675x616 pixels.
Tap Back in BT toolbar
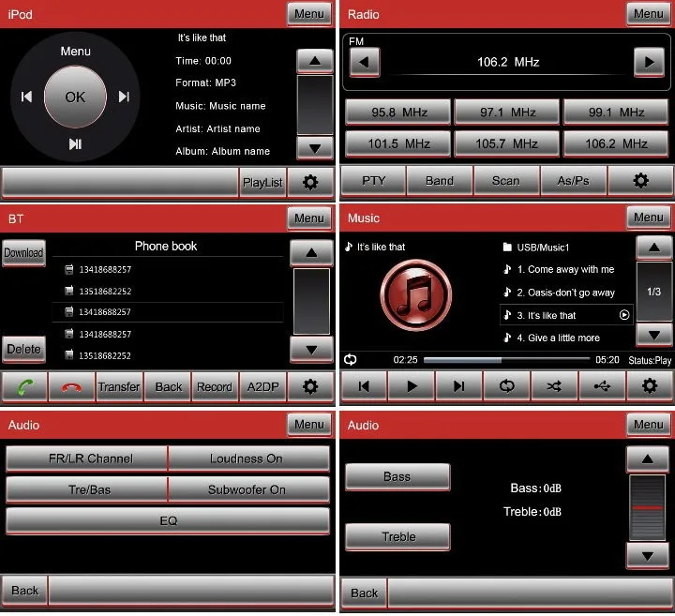click(x=169, y=387)
